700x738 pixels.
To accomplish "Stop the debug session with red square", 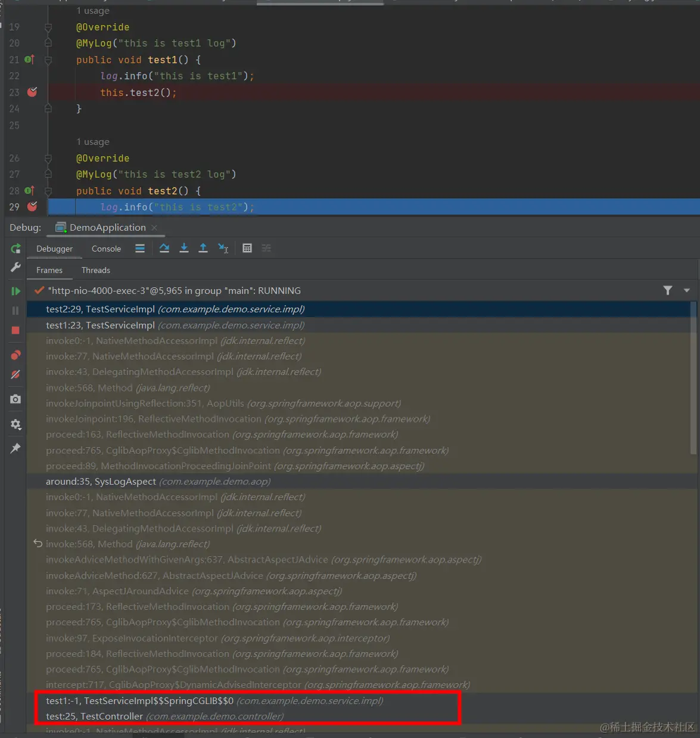I will [x=15, y=330].
